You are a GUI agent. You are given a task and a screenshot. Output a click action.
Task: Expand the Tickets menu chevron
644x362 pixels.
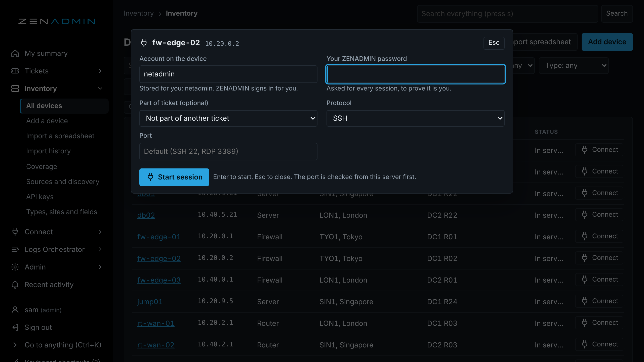(100, 71)
